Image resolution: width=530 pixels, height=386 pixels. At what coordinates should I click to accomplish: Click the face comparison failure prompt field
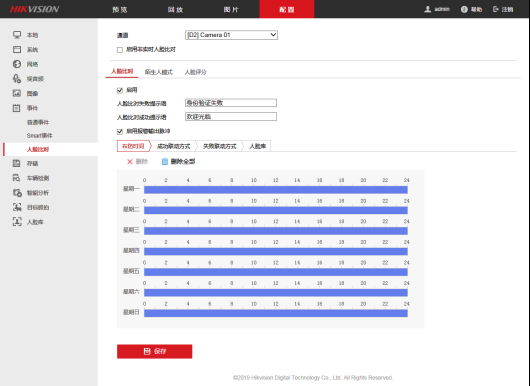[231, 103]
